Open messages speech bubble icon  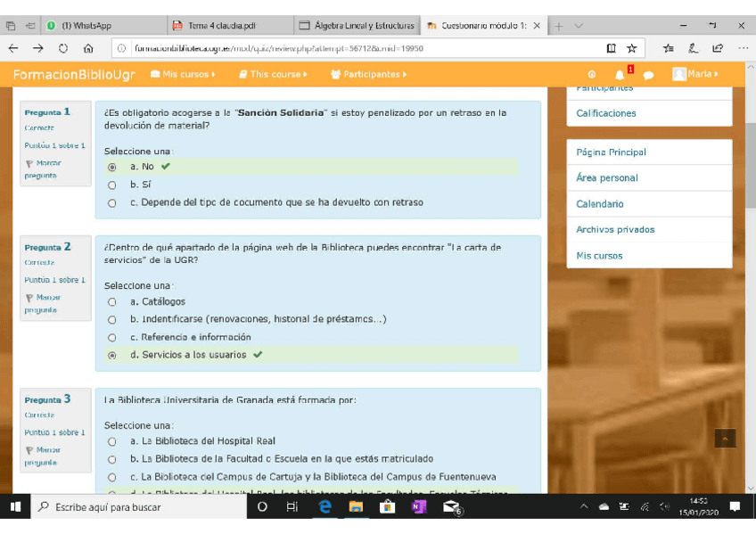(x=648, y=75)
